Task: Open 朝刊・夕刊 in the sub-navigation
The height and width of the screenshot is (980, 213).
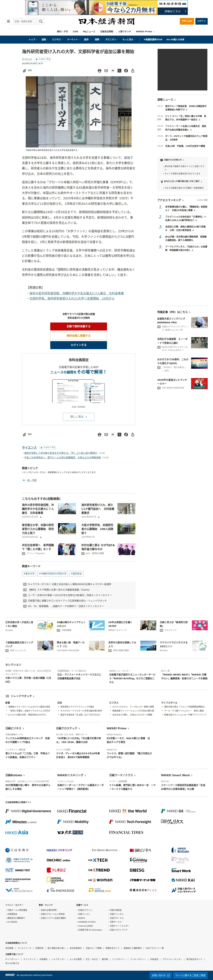Action: tap(62, 32)
